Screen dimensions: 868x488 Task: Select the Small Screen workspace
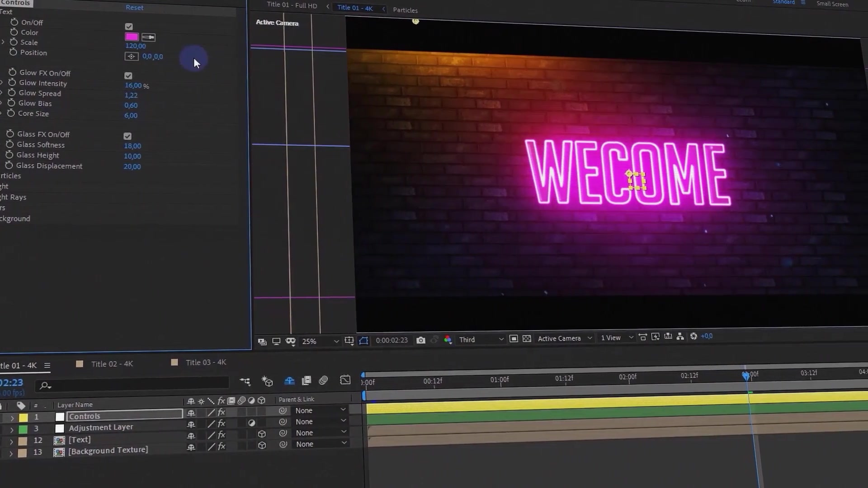(x=832, y=4)
